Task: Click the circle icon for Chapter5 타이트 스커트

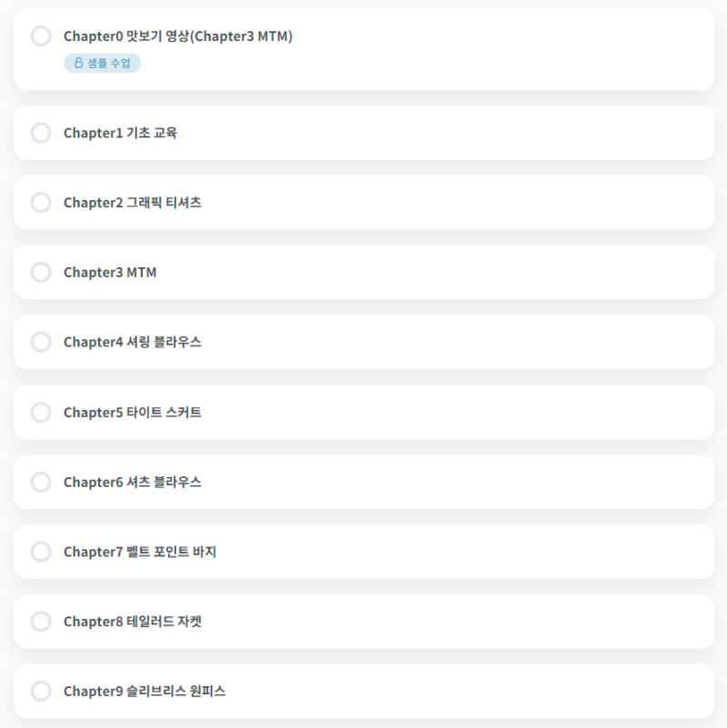Action: pos(41,413)
